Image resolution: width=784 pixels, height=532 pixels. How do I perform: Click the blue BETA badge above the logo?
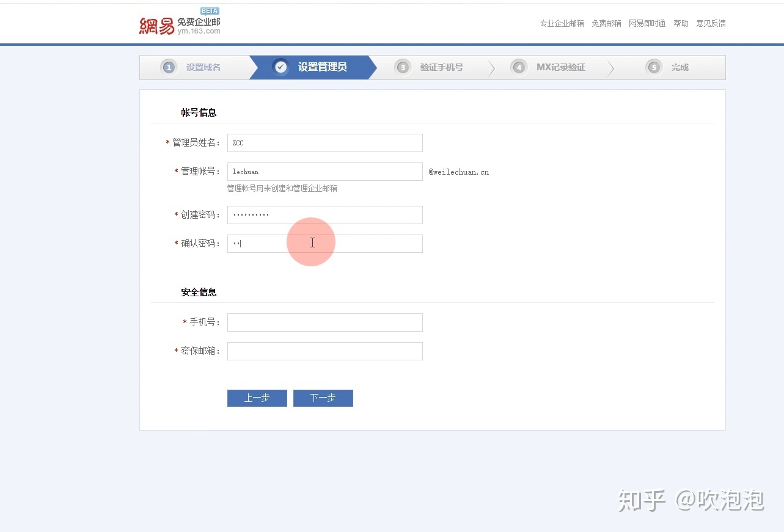tap(210, 10)
